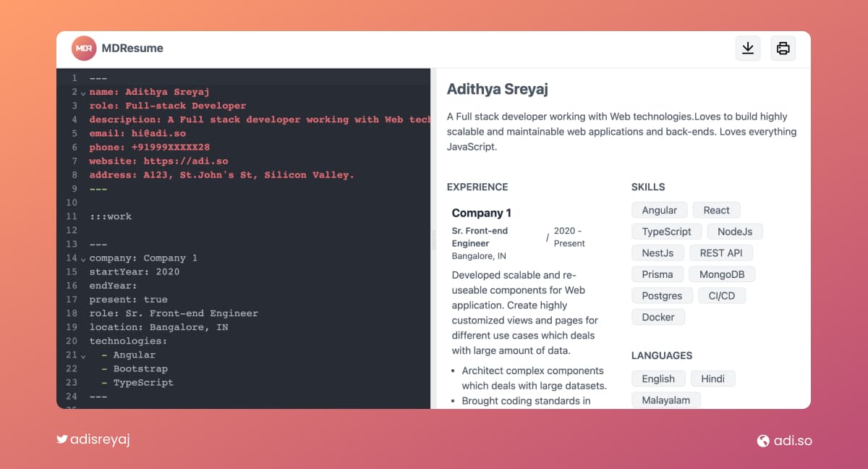
Task: Select the MongoDB skill tag
Action: 722,274
